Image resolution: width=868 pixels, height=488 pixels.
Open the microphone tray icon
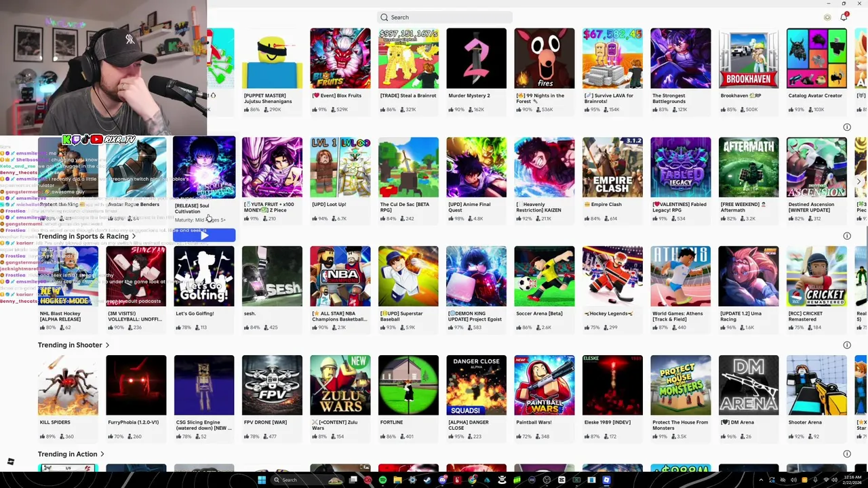click(815, 480)
